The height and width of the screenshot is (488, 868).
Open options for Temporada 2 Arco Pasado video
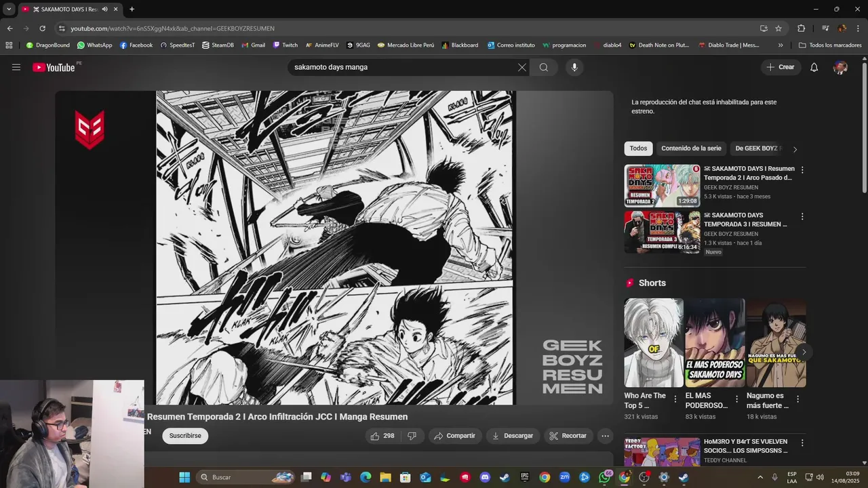pos(802,170)
